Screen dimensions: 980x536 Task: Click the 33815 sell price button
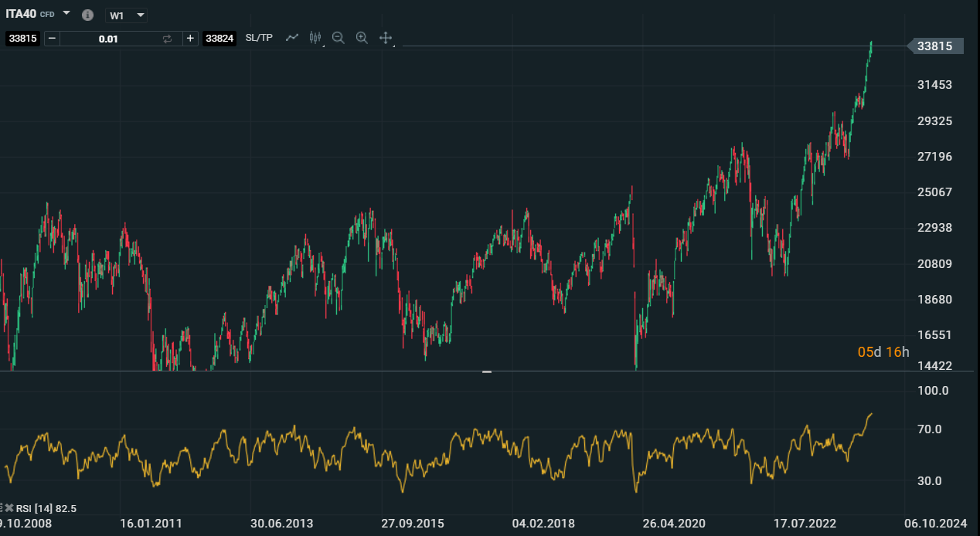(x=22, y=39)
